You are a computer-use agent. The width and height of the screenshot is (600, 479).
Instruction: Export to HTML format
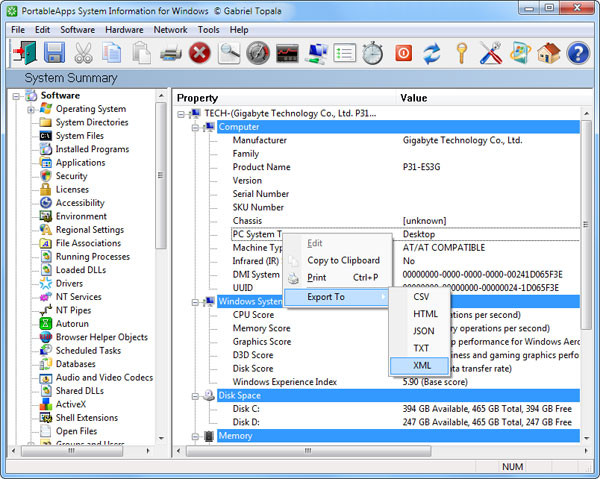419,314
